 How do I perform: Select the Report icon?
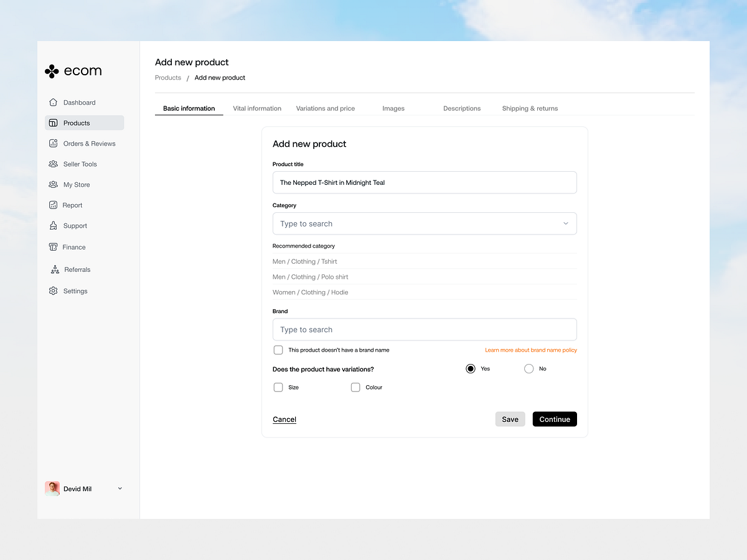pos(54,205)
